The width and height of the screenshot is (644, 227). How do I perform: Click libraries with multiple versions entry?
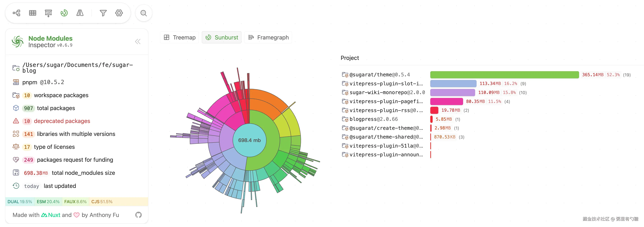[76, 134]
